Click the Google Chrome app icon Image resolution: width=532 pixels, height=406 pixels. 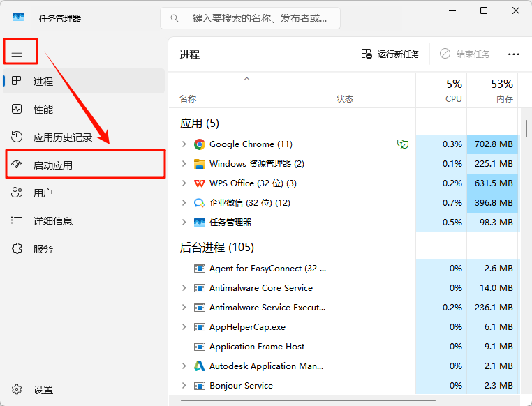point(200,144)
